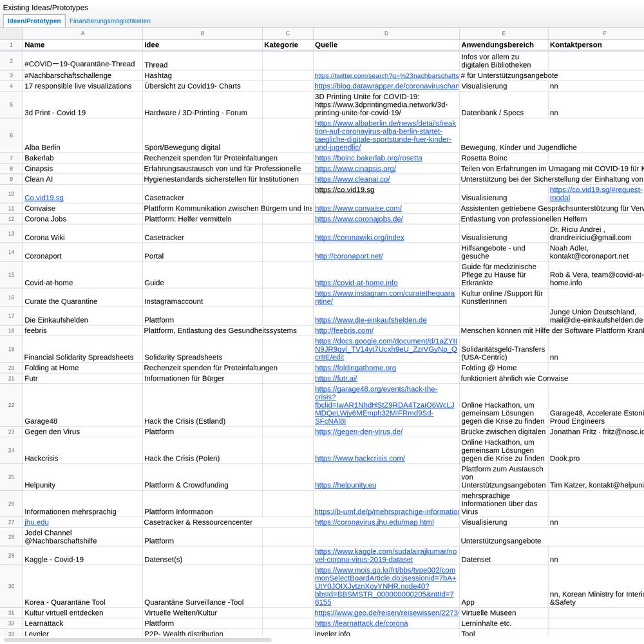Select the 'Noah Adler, kontakt@coronaport.net' cell
This screenshot has height=644, width=644.
coord(596,252)
